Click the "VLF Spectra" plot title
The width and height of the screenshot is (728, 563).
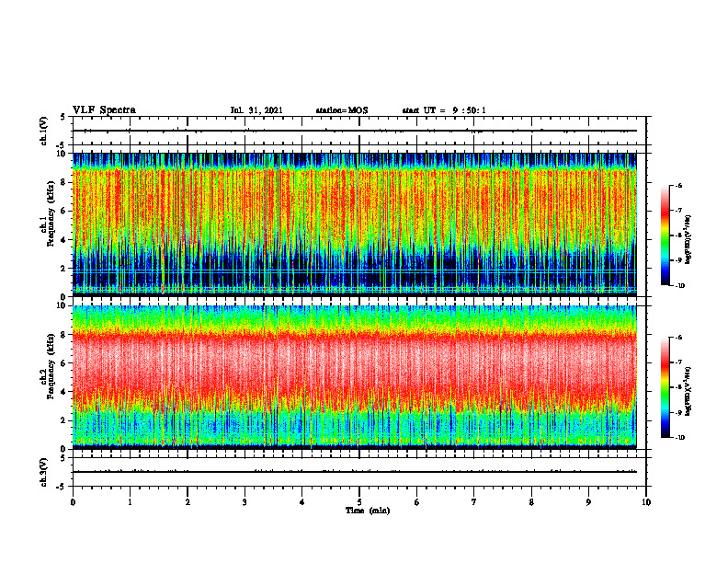click(x=104, y=110)
